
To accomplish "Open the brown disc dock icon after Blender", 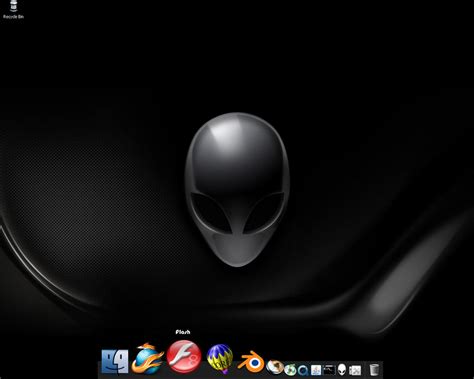I will click(x=275, y=367).
